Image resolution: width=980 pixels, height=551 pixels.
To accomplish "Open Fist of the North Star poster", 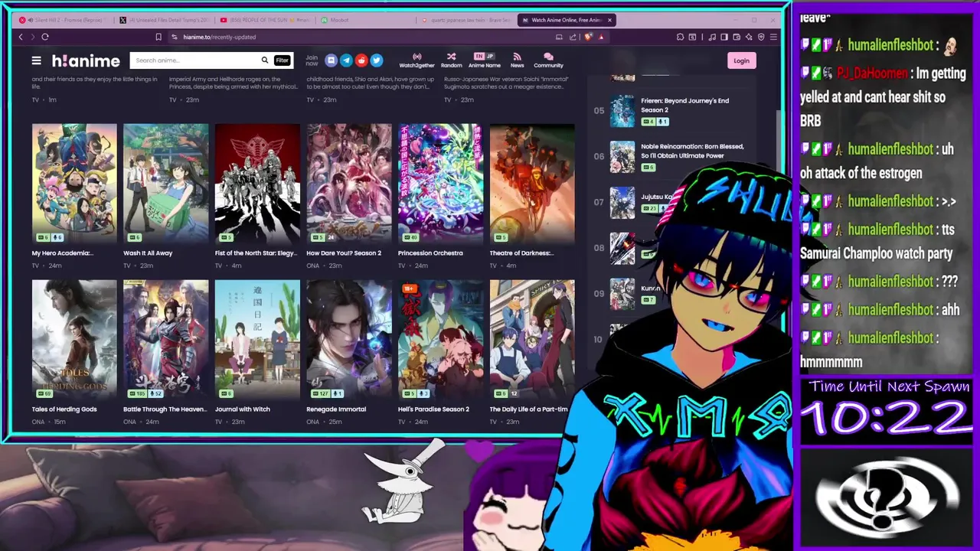I will pos(257,183).
